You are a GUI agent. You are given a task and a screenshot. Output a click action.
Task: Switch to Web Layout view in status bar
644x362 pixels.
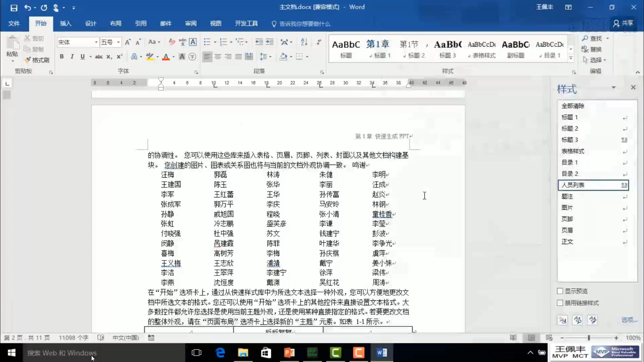click(549, 338)
